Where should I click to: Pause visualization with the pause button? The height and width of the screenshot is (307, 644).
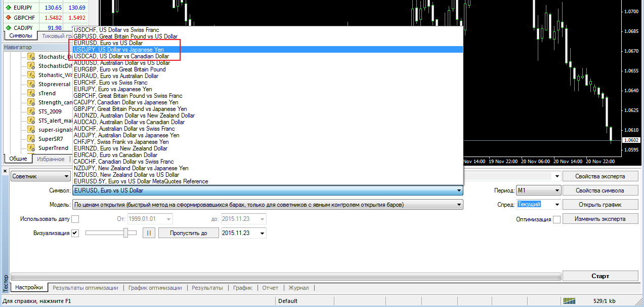149,233
